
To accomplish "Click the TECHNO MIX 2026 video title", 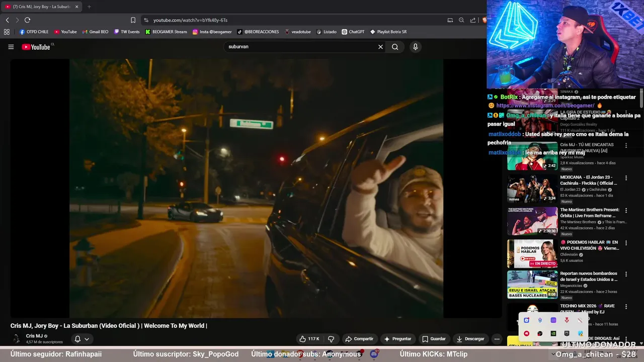I will click(x=587, y=309).
